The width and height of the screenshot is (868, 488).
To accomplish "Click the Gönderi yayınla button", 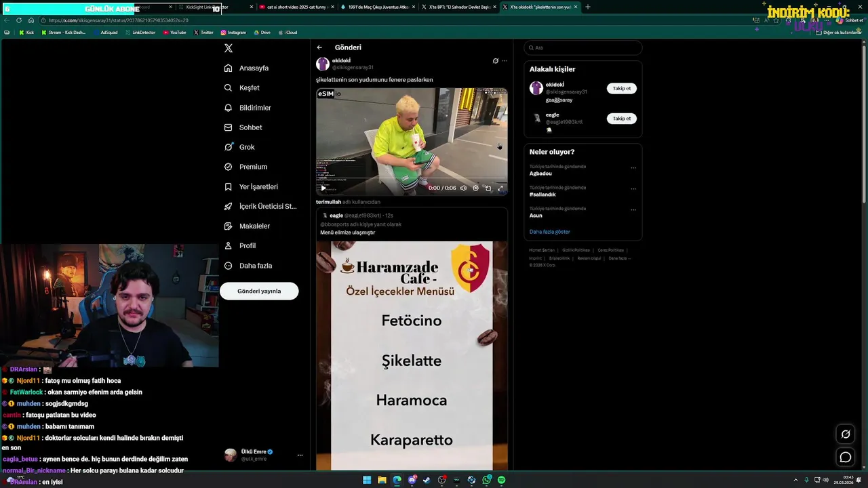I will (x=259, y=291).
